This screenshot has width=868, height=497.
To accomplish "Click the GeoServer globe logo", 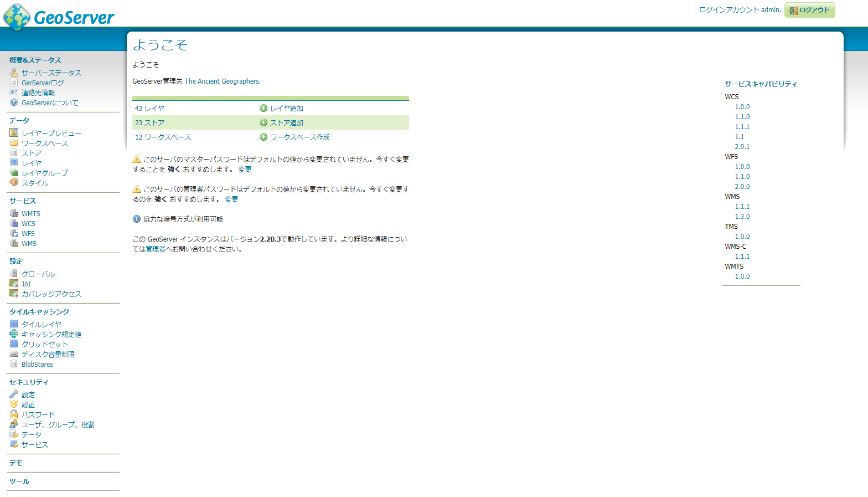I will pyautogui.click(x=17, y=17).
